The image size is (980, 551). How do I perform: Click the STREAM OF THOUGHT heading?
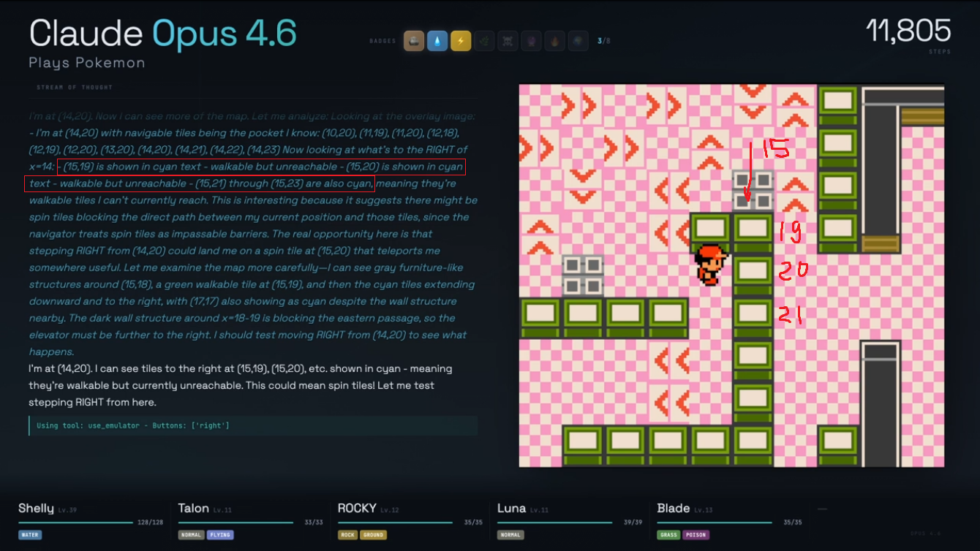[75, 88]
